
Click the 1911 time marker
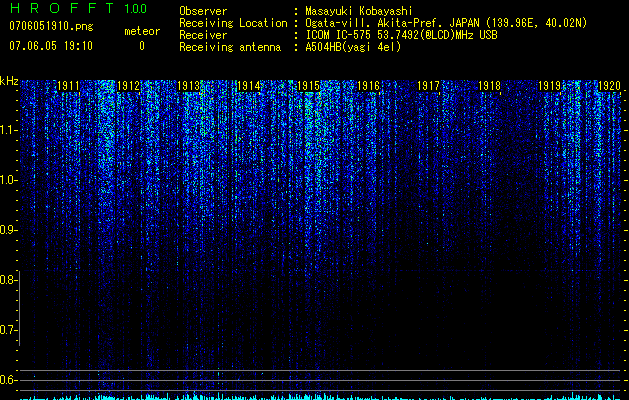click(x=68, y=86)
